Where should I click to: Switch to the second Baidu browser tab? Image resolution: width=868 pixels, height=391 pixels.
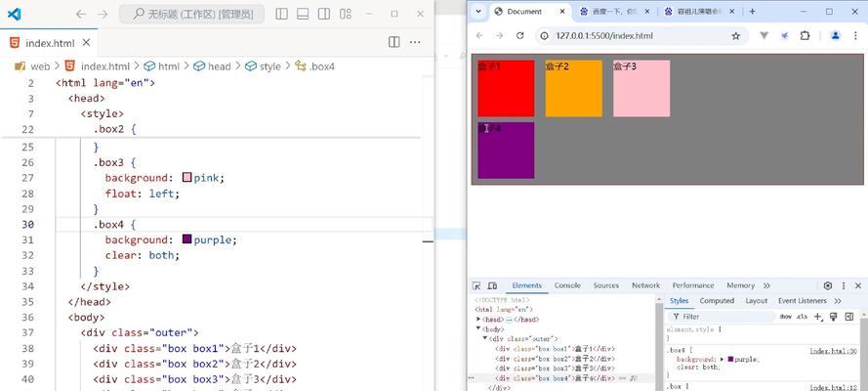pos(612,11)
